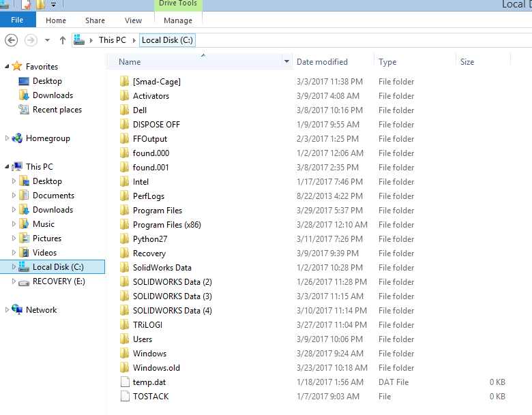Select the Windows.old folder icon
This screenshot has width=532, height=415.
coord(125,367)
